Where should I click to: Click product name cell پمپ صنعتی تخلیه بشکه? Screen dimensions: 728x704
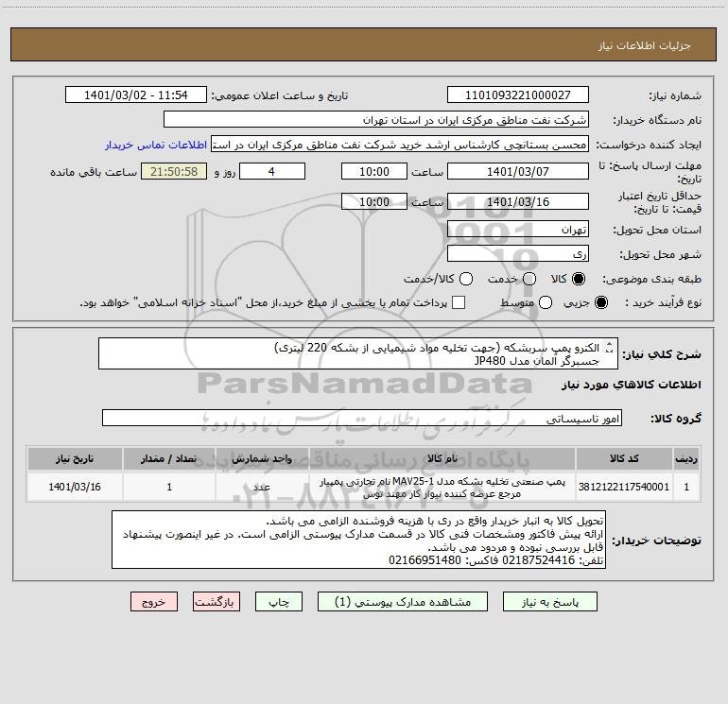[442, 487]
